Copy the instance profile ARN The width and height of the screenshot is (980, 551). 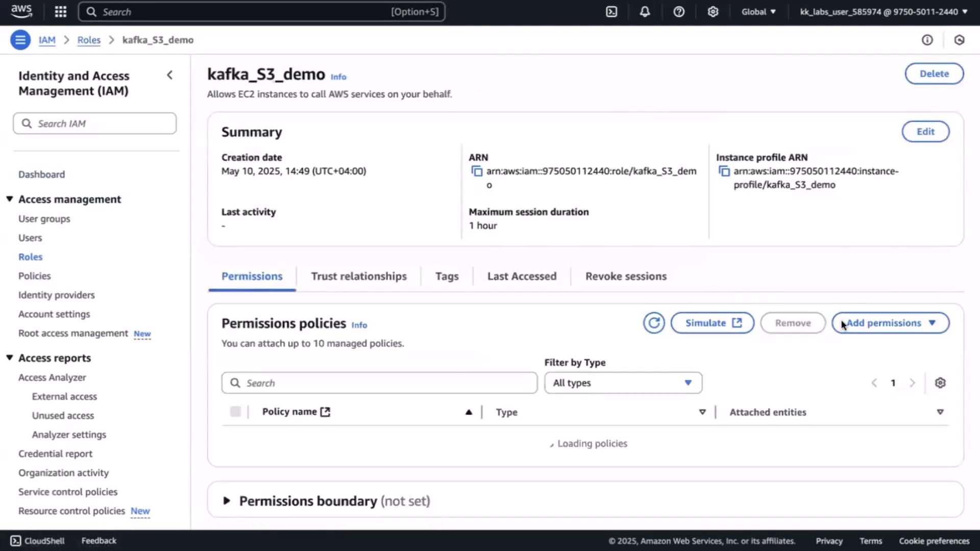click(724, 171)
